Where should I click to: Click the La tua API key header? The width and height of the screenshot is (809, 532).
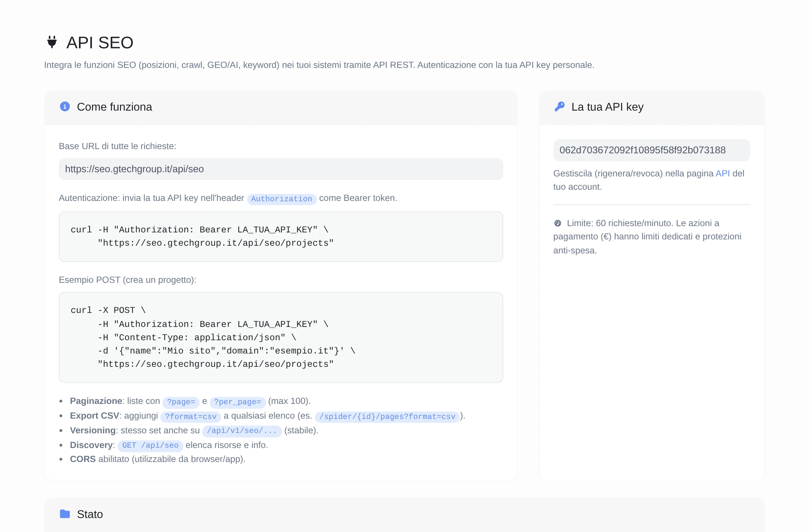[652, 107]
